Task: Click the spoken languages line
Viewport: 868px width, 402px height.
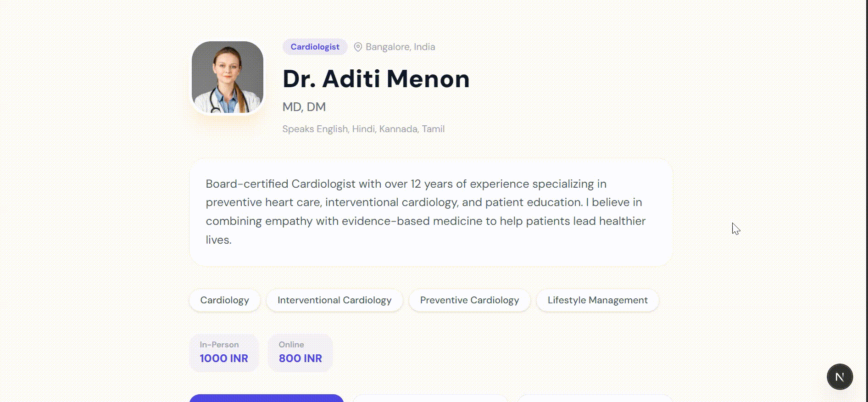Action: tap(363, 129)
